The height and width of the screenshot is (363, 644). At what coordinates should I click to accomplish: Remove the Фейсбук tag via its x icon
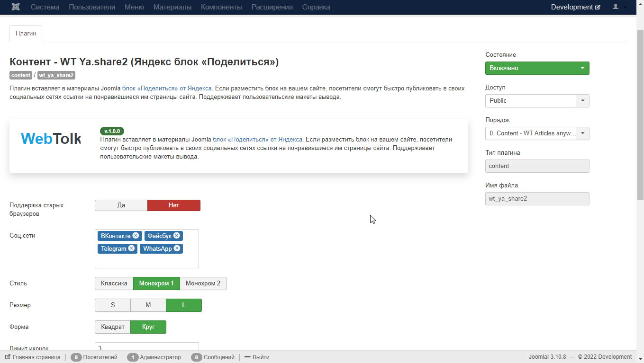[x=177, y=236]
